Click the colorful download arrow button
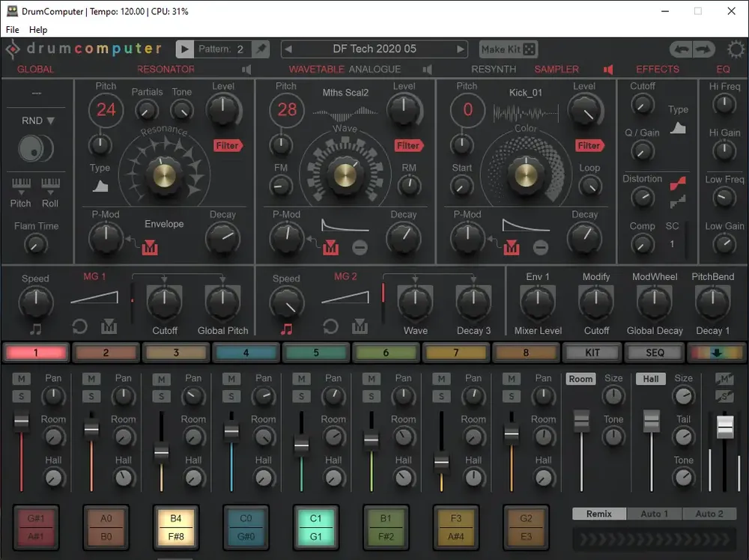 point(717,353)
